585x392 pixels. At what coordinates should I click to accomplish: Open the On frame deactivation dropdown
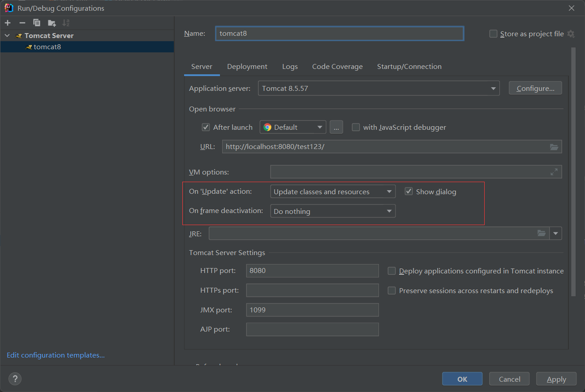coord(333,211)
